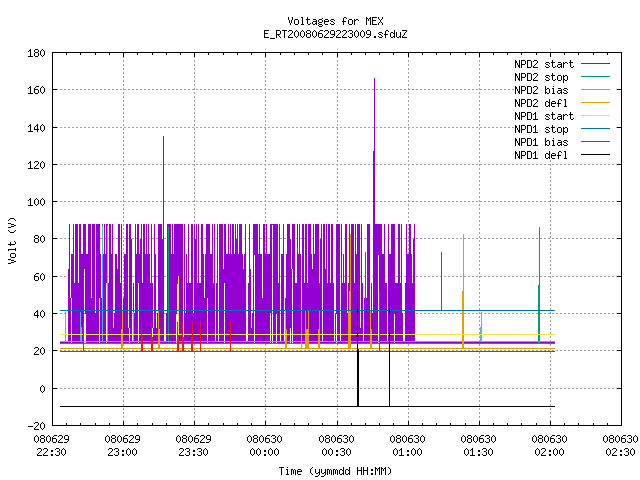
Task: Click the y-axis tick value 160
Action: [x=36, y=90]
